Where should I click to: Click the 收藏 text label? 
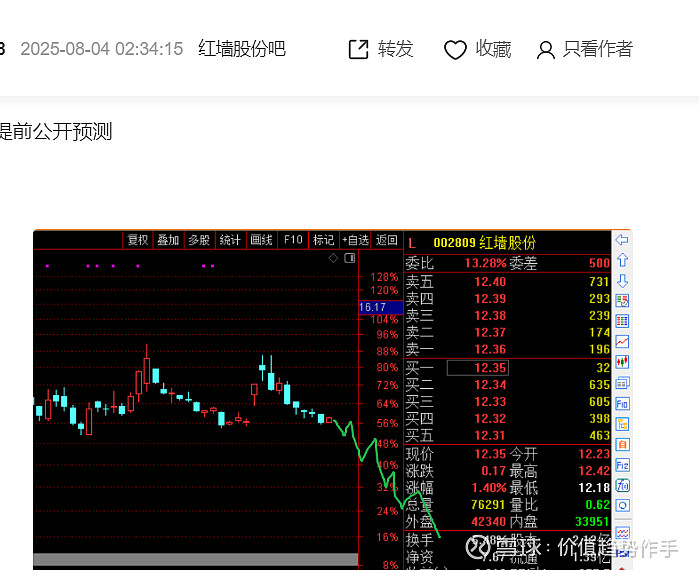pos(493,49)
